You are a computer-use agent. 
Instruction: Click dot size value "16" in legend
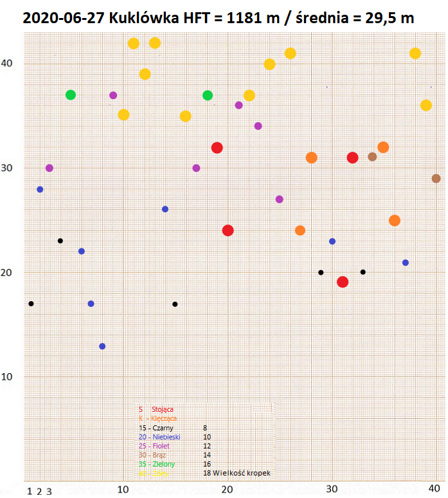[x=207, y=464]
